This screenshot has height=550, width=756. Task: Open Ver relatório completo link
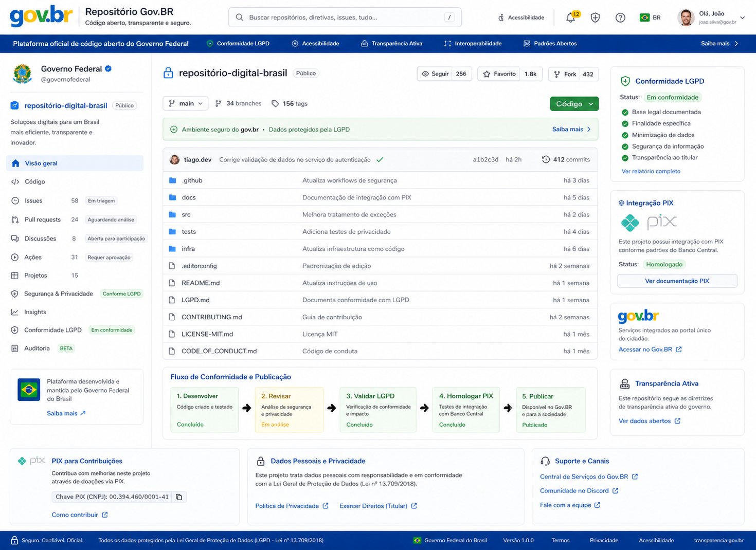(x=651, y=171)
